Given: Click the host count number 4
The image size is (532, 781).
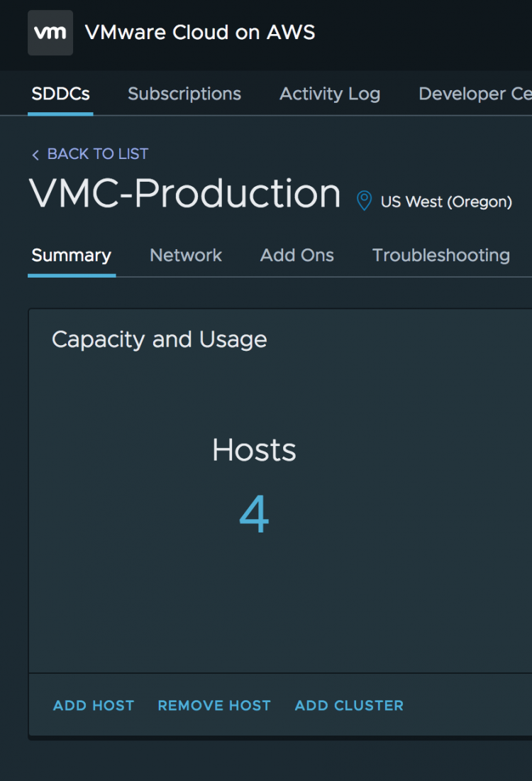Looking at the screenshot, I should (254, 515).
